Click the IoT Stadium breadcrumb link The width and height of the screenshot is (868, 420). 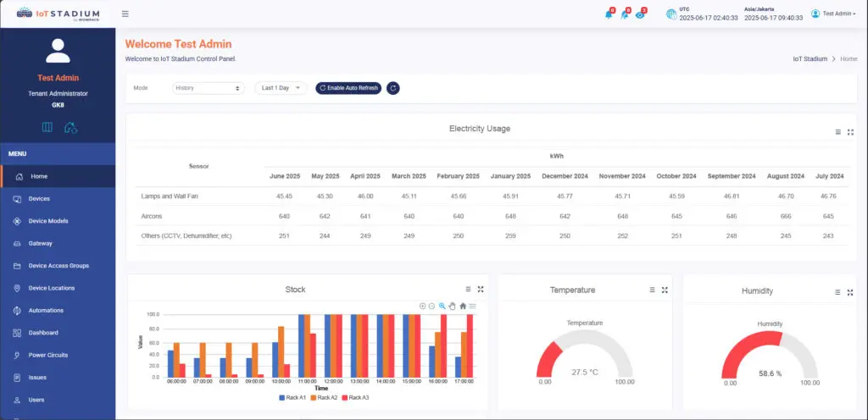click(810, 59)
